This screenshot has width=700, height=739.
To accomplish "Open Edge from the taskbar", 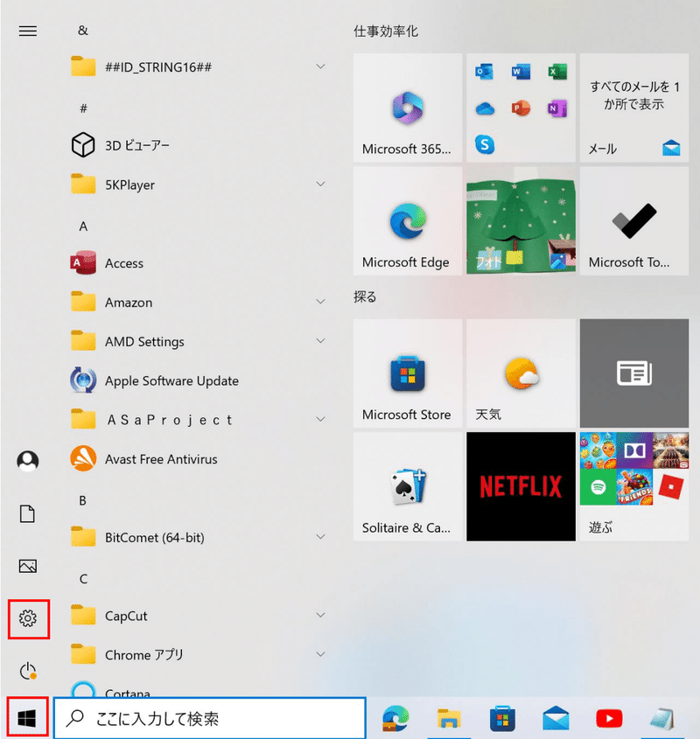I will pyautogui.click(x=395, y=718).
